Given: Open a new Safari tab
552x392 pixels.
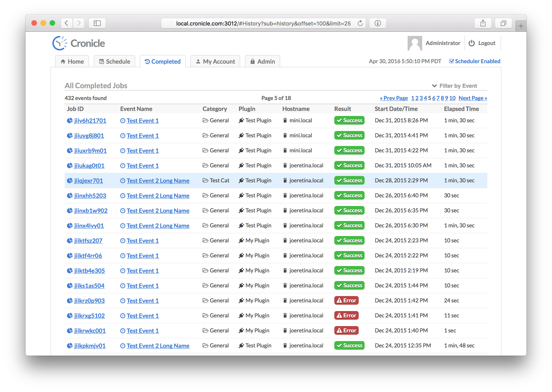Looking at the screenshot, I should [521, 26].
